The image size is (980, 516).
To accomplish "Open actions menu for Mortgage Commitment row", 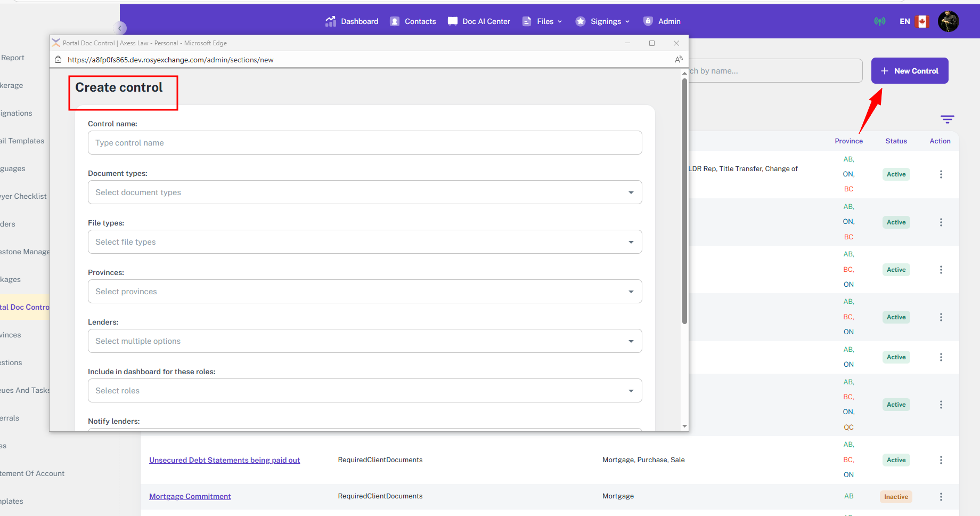I will tap(941, 497).
